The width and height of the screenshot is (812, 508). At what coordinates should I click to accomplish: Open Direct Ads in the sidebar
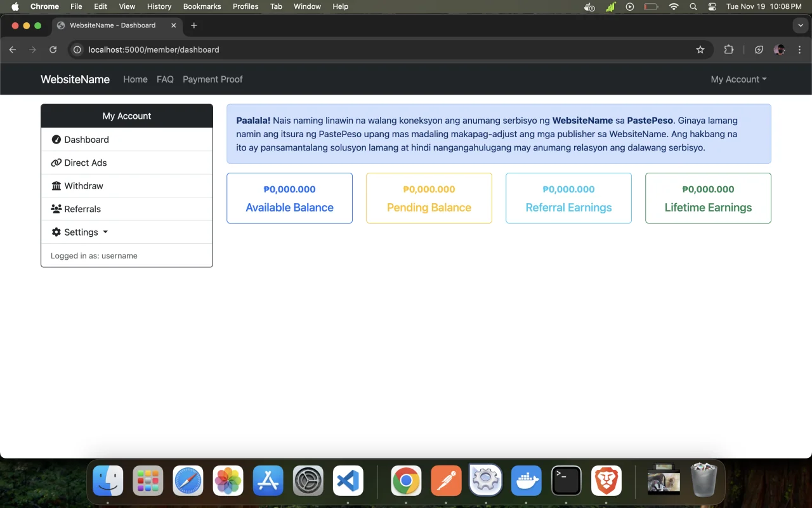click(x=127, y=163)
